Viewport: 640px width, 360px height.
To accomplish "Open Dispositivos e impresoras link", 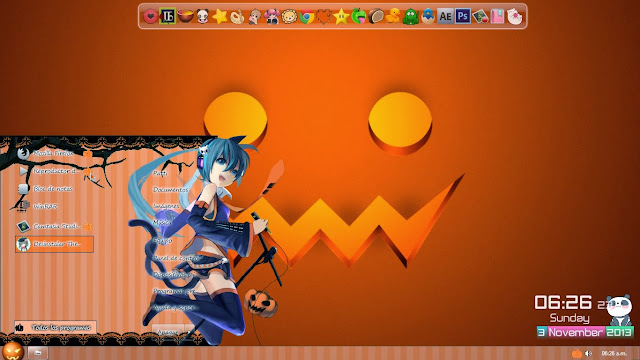I will click(173, 274).
